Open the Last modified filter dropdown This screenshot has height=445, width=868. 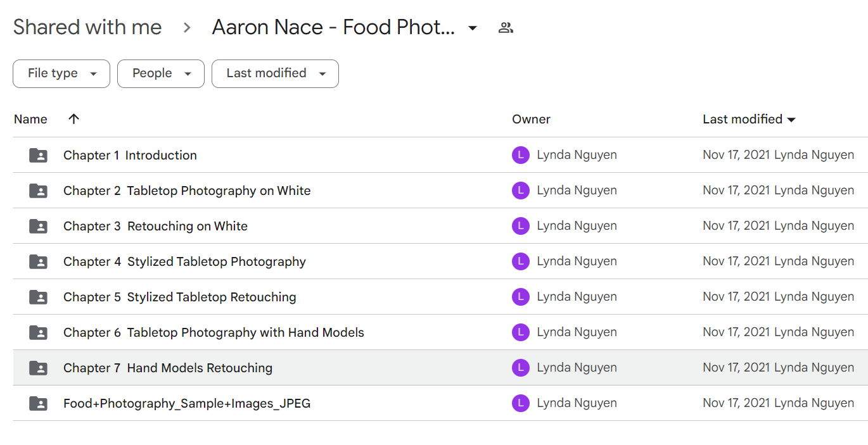pyautogui.click(x=275, y=73)
